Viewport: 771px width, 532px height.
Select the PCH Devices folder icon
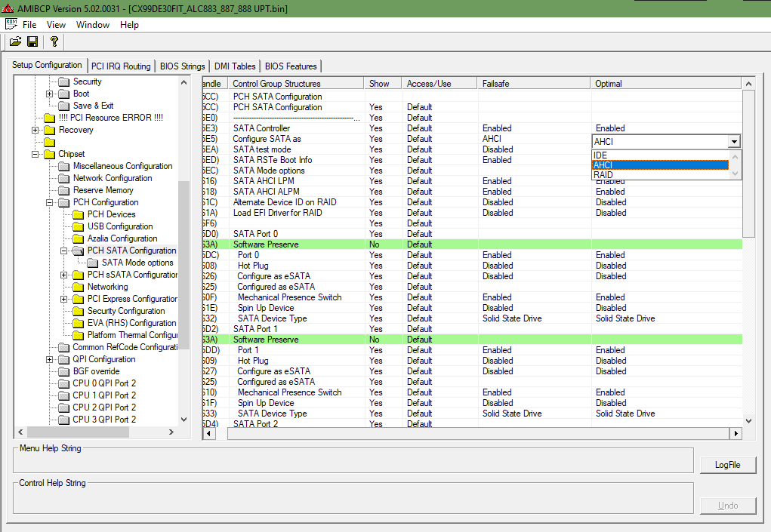click(x=79, y=214)
